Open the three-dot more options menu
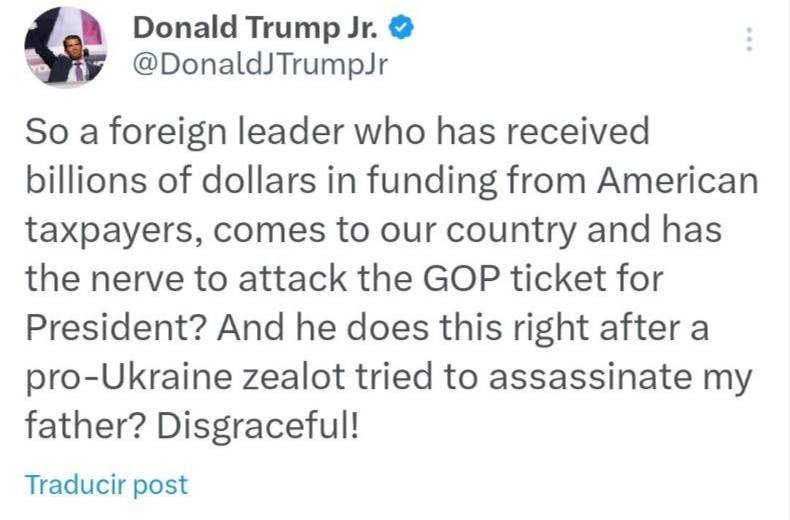Image resolution: width=790 pixels, height=520 pixels. [x=748, y=40]
